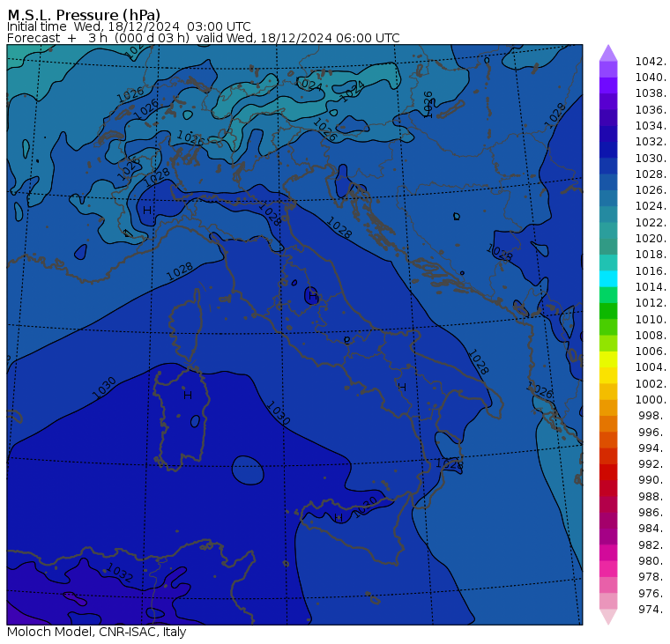
Task: Click the "1036." legend value
Action: point(651,110)
